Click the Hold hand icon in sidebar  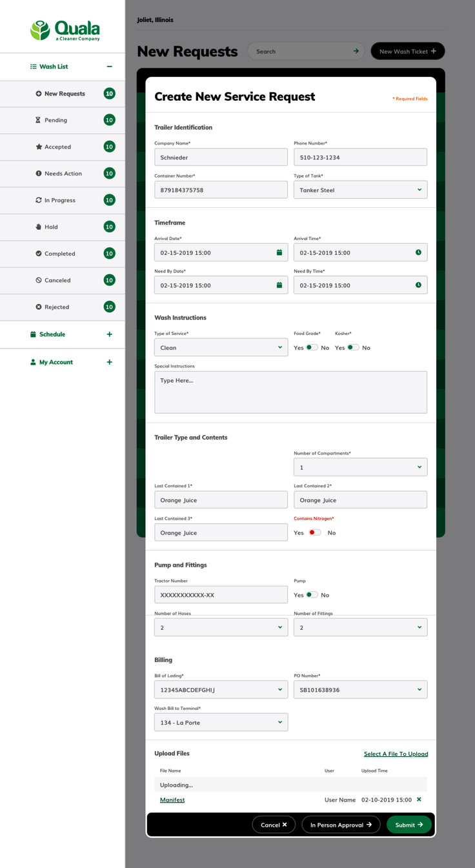(x=38, y=227)
